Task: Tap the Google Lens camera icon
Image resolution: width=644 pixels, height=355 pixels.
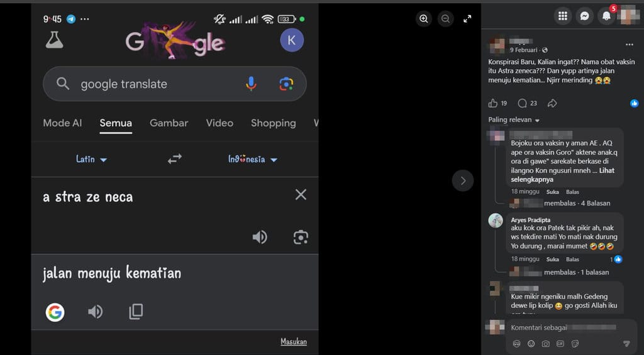Action: pyautogui.click(x=286, y=84)
